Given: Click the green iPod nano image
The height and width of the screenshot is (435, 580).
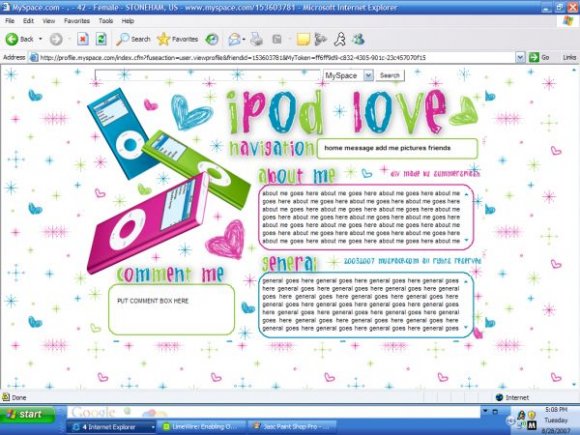Looking at the screenshot, I should pyautogui.click(x=196, y=168).
